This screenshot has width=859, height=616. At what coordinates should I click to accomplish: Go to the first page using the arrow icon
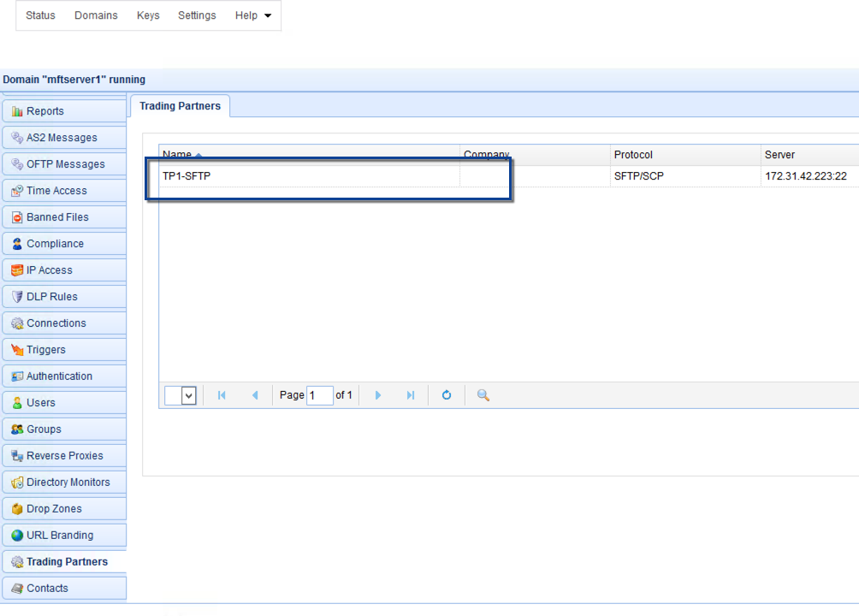(222, 395)
